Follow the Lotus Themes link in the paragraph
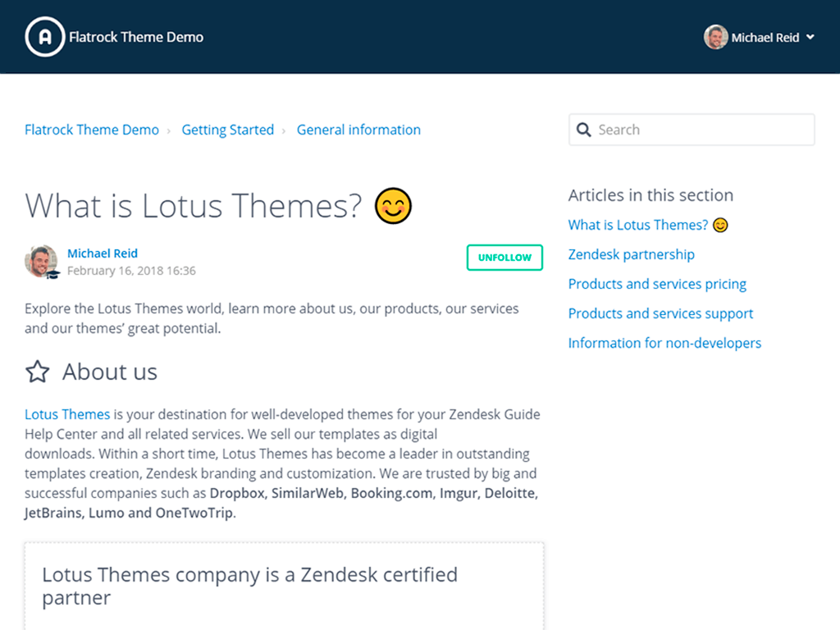This screenshot has height=630, width=840. click(x=67, y=414)
